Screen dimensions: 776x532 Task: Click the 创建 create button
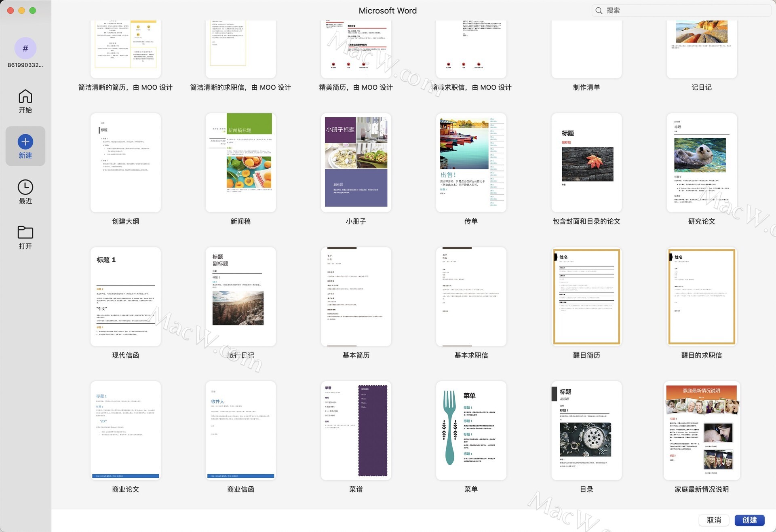[749, 520]
